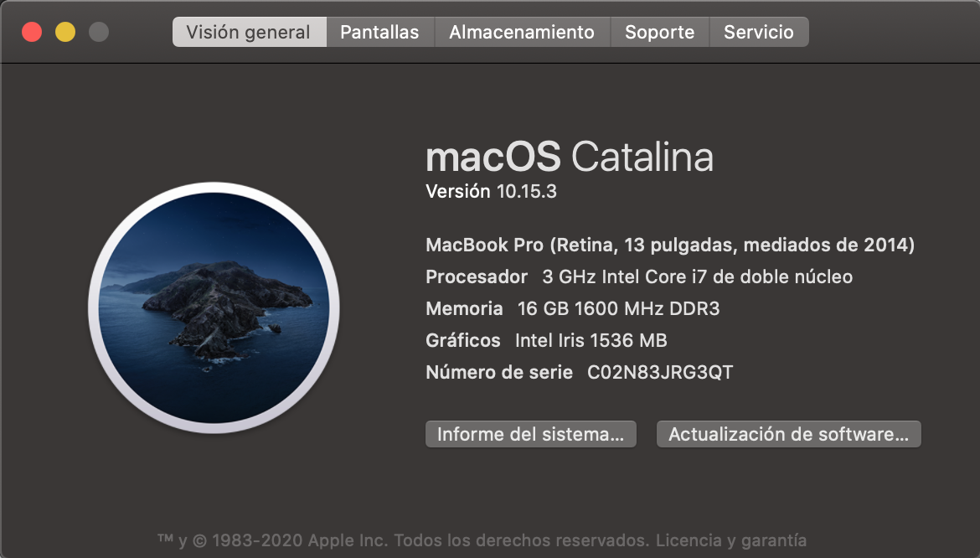Click the memory value 16 GB 1600 MHz DDR3
Image resolution: width=980 pixels, height=558 pixels.
pos(619,308)
